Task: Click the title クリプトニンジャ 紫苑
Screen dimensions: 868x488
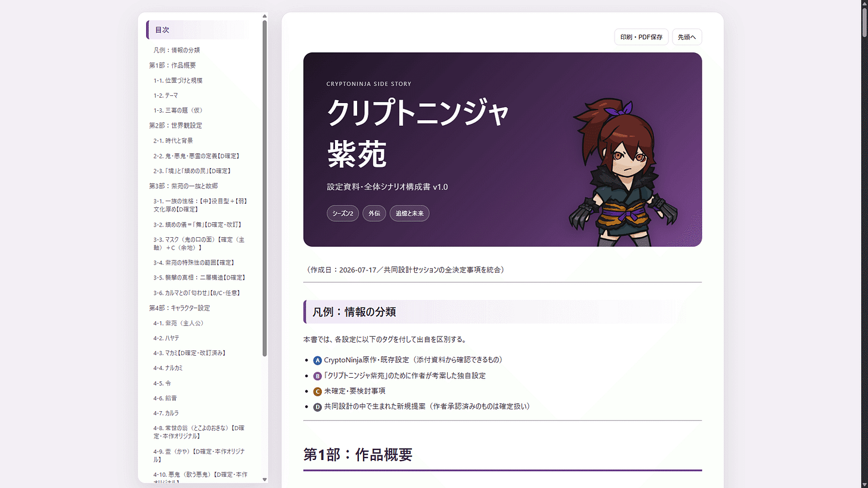Action: pos(418,132)
